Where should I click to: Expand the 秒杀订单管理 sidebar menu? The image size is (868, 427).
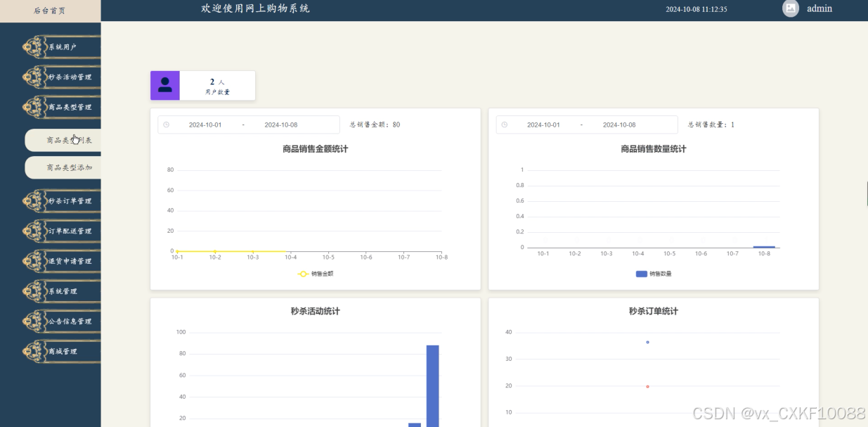[62, 201]
